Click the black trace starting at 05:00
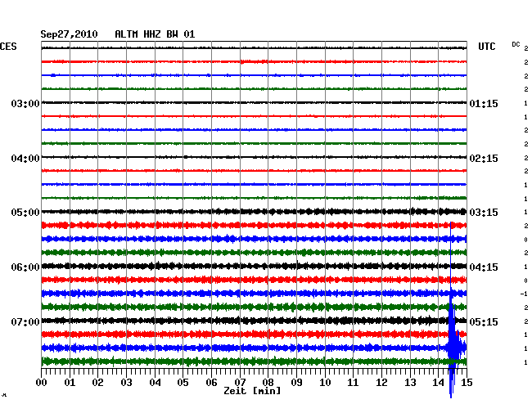This screenshot has height=404, width=532. (254, 212)
